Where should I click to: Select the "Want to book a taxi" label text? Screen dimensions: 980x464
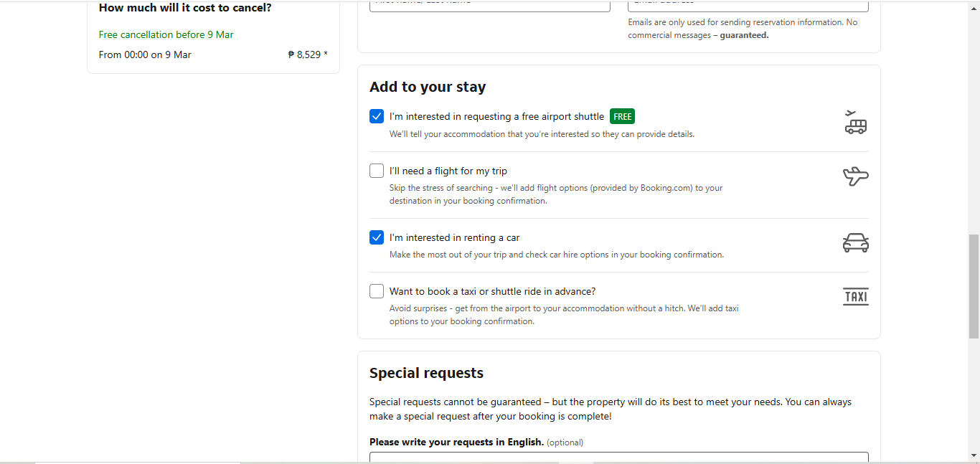coord(492,291)
